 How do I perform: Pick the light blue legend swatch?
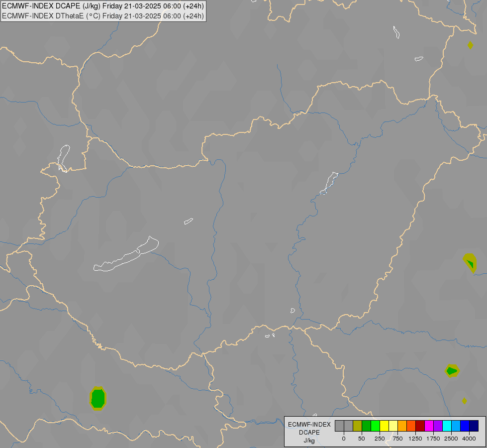click(456, 426)
